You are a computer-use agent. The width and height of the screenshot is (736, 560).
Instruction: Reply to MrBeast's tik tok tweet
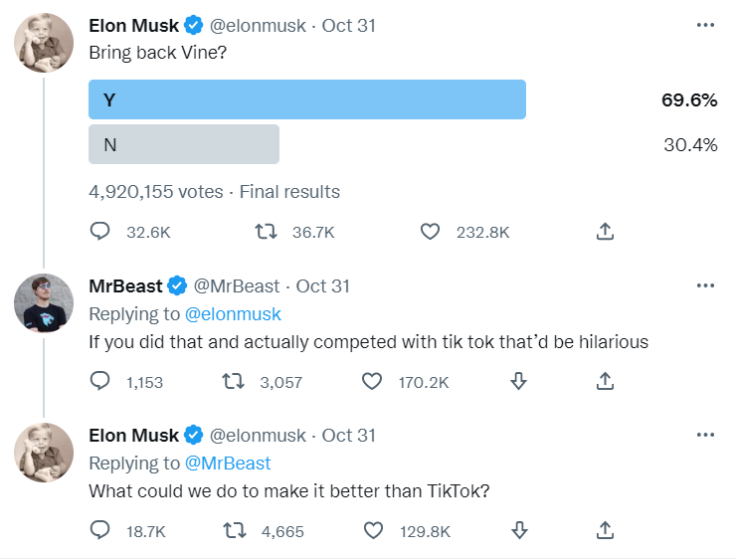99,381
